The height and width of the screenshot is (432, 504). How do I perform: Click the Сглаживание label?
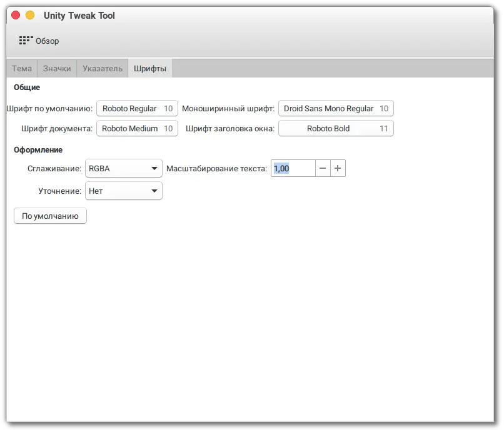(54, 168)
